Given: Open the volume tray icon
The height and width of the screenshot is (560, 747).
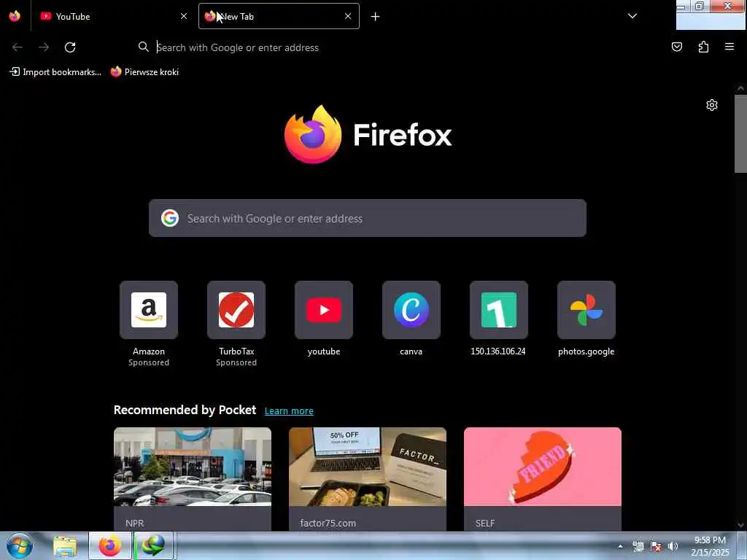Looking at the screenshot, I should tap(673, 546).
